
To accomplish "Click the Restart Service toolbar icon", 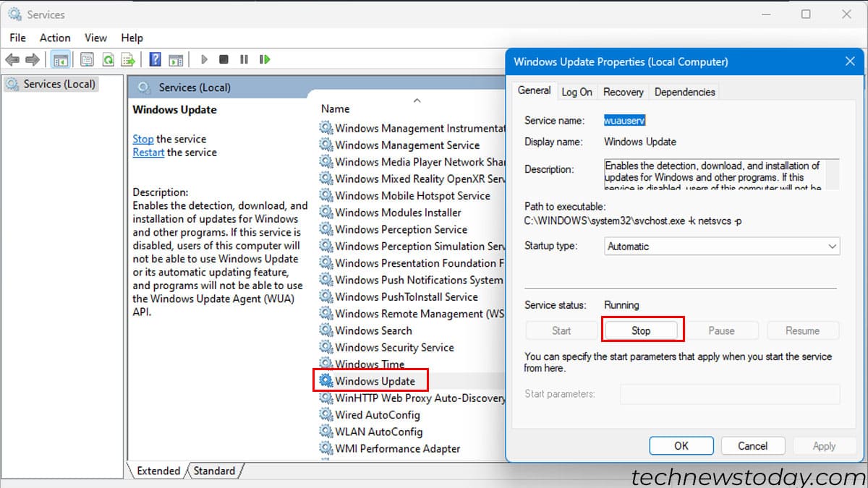I will (265, 59).
